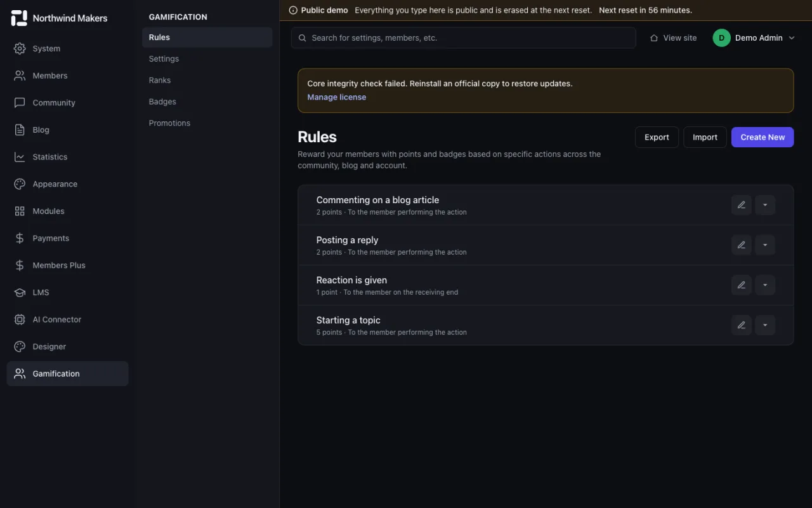Open LMS via its graduation cap icon
The width and height of the screenshot is (812, 508).
click(20, 292)
